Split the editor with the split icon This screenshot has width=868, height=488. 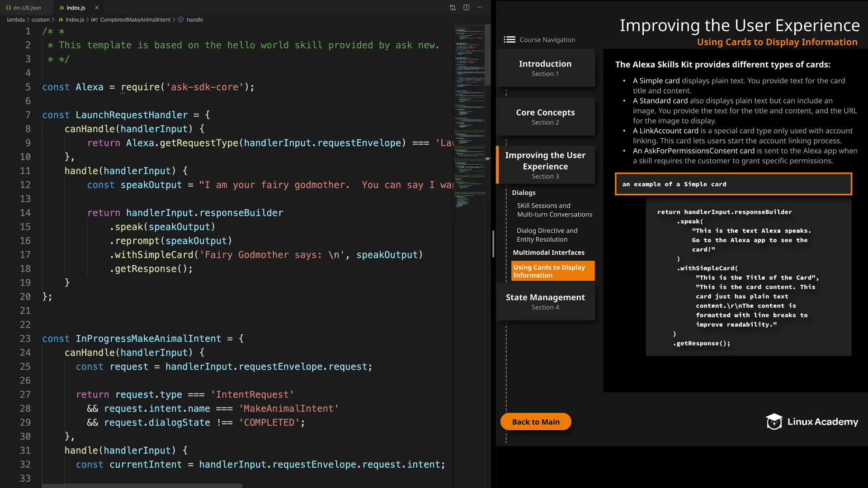click(466, 8)
